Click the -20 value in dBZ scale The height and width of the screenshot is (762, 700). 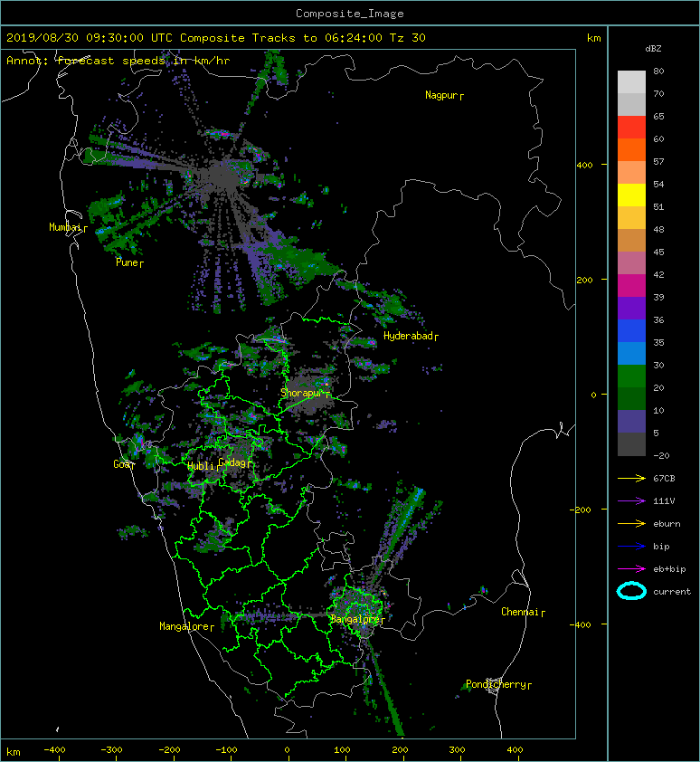(x=661, y=456)
